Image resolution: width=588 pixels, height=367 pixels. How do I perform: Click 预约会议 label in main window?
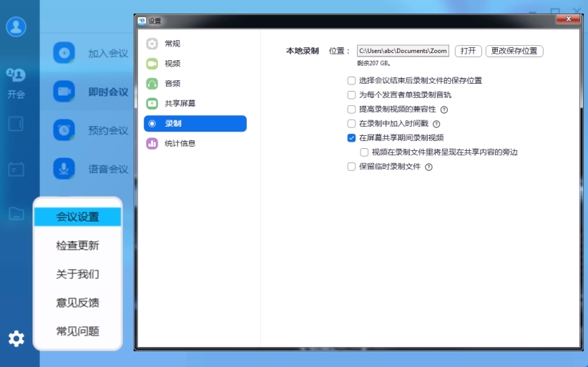(108, 130)
